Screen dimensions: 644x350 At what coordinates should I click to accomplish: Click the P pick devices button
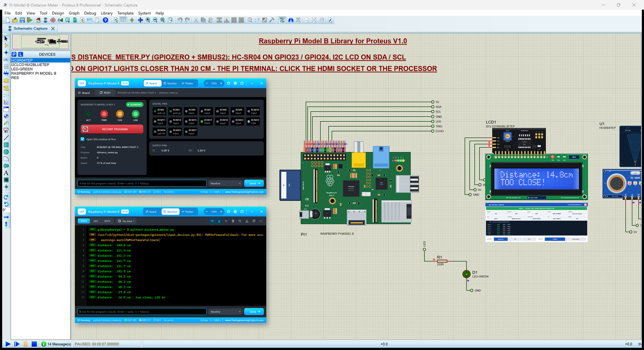[14, 54]
